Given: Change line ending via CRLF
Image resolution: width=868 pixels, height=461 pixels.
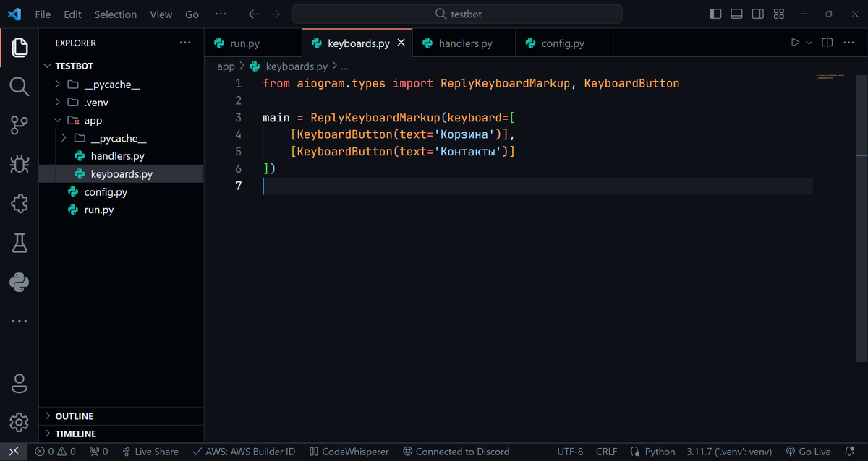Looking at the screenshot, I should (606, 452).
